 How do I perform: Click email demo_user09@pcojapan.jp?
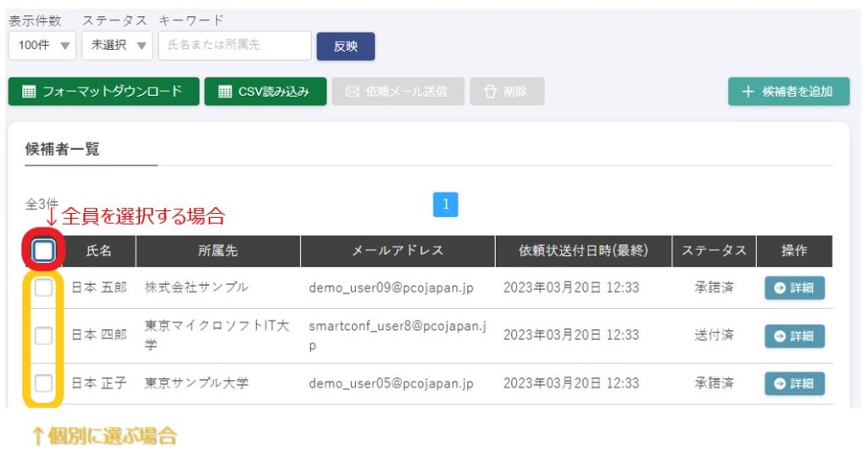[x=391, y=288]
